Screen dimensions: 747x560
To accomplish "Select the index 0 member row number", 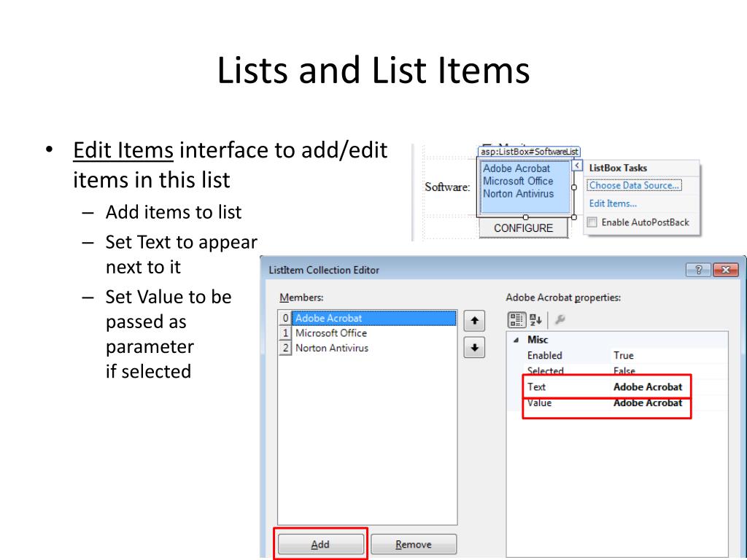I will (285, 318).
